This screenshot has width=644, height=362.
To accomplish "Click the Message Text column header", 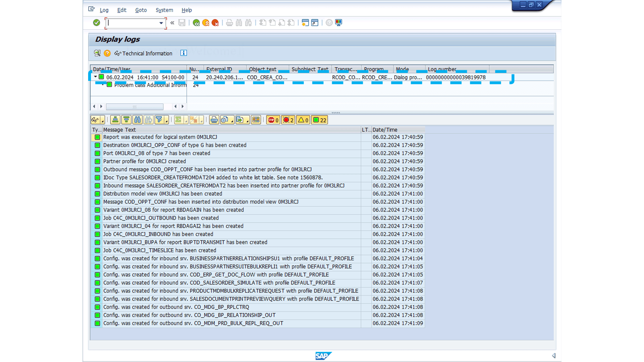I will click(x=231, y=130).
